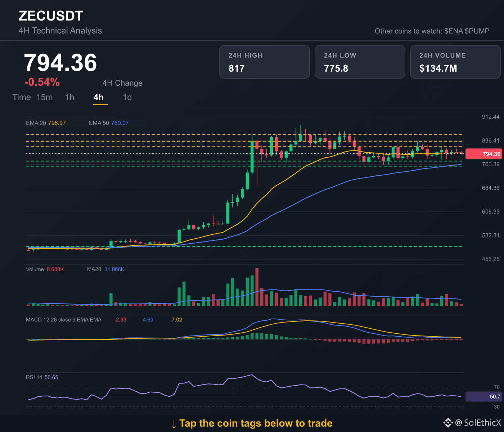Click the RSI 14 value 50.65
504x432 pixels.
pos(51,377)
